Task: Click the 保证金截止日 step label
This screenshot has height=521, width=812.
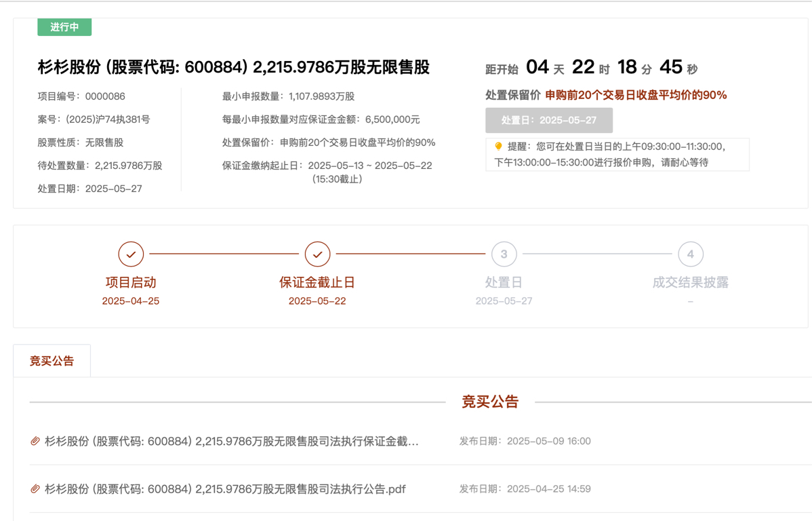Action: pos(317,282)
